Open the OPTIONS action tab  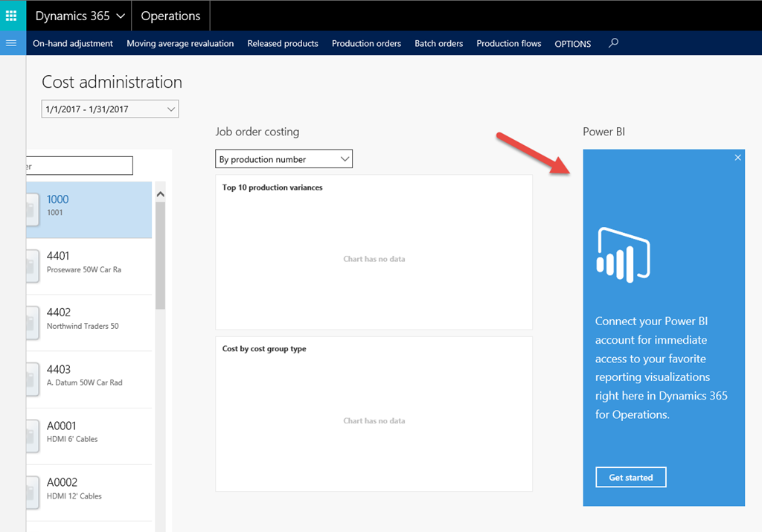pos(573,44)
